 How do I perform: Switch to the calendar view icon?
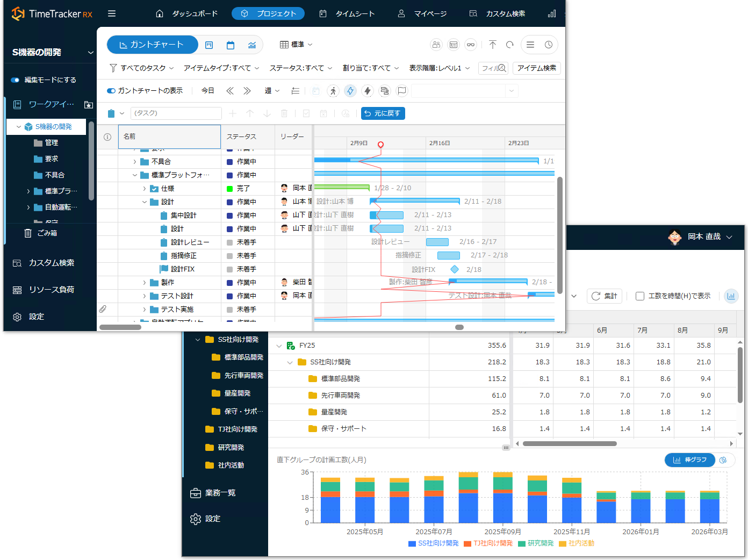[x=231, y=45]
